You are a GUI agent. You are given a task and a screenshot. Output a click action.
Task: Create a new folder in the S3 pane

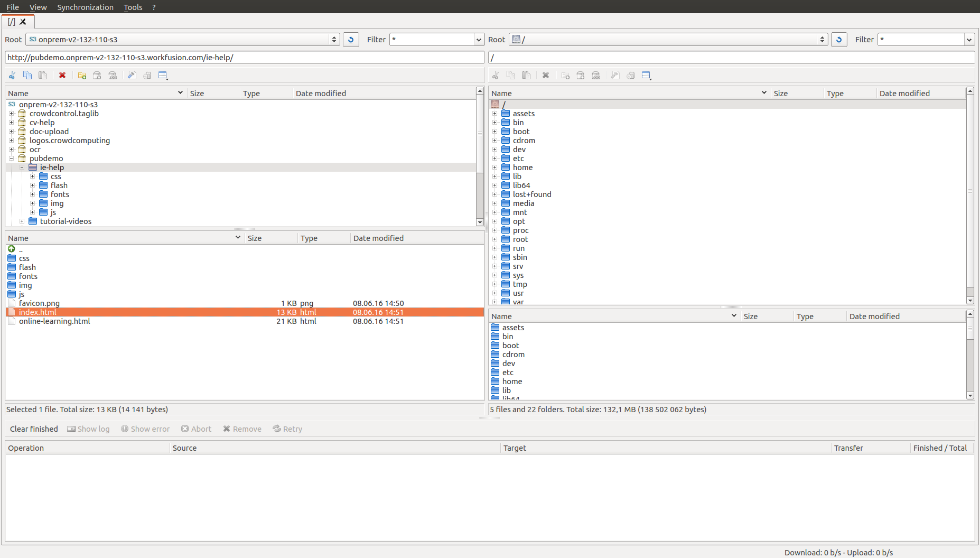click(82, 76)
